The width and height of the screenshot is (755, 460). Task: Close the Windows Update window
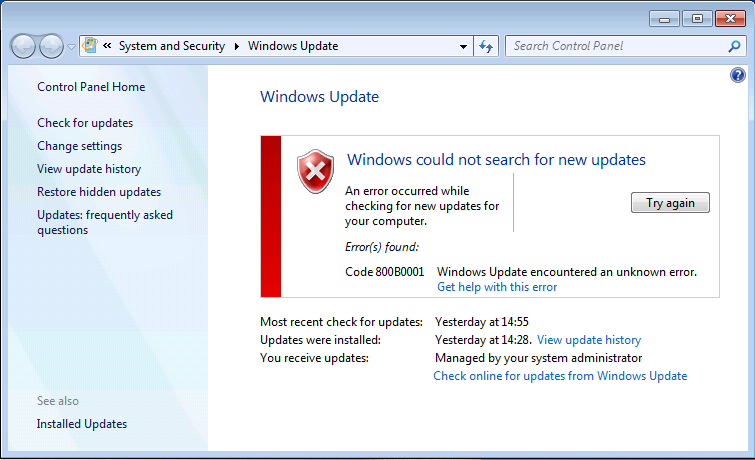pos(730,19)
